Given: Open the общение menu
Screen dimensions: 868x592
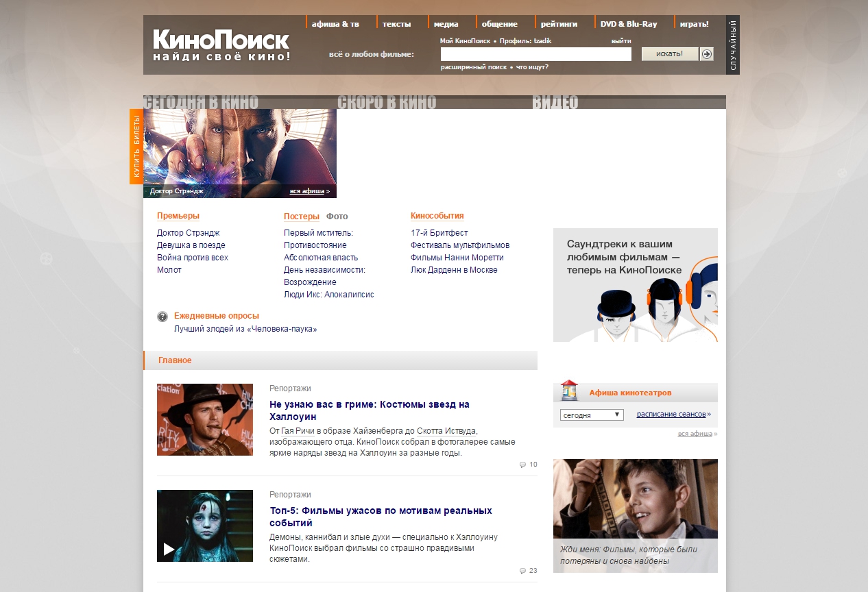Looking at the screenshot, I should (x=499, y=24).
